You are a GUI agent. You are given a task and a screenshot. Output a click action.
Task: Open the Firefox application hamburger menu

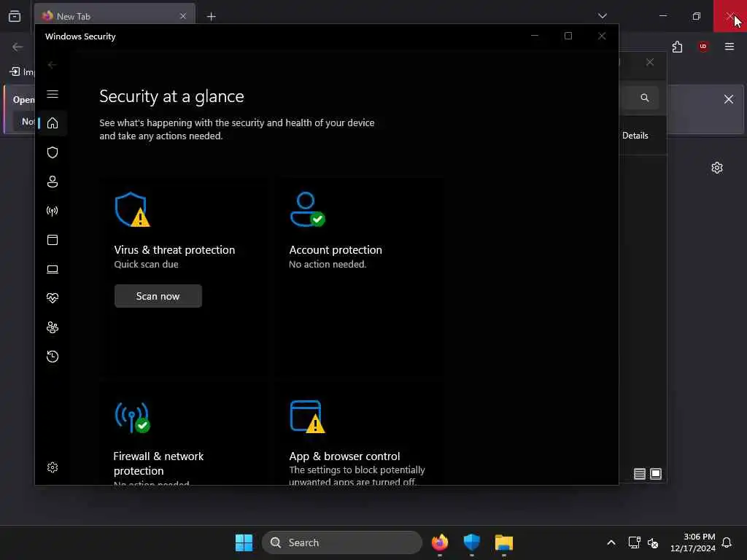tap(729, 47)
